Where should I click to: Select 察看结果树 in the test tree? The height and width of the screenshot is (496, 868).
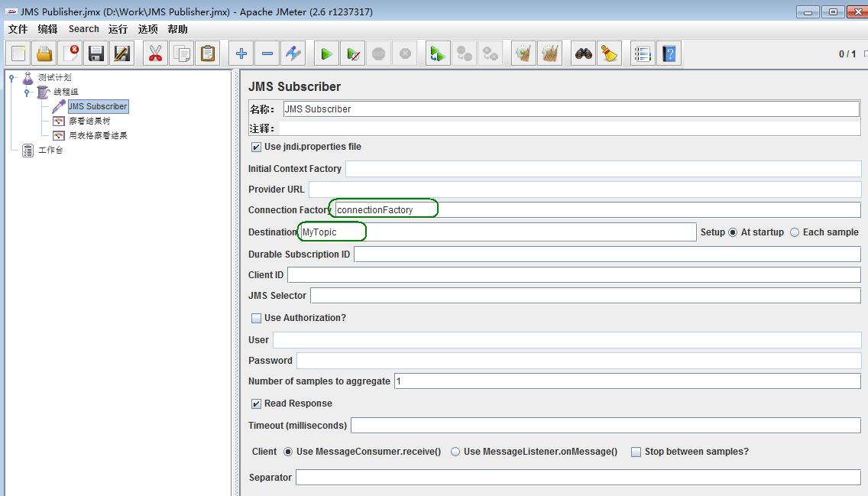89,121
